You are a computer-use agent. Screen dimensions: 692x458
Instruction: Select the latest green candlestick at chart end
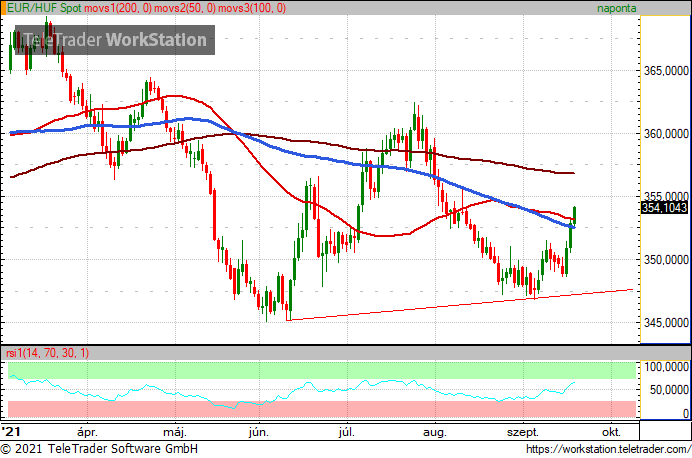pos(575,215)
